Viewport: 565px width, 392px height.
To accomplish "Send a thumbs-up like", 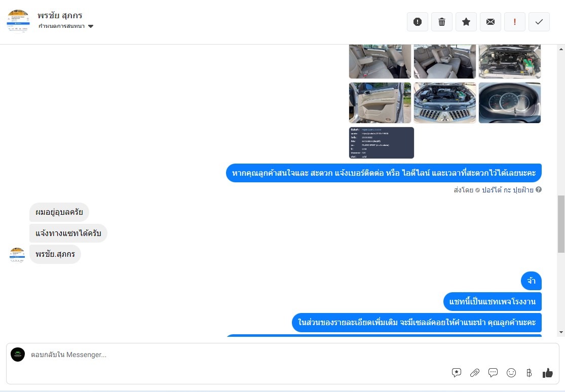I will click(547, 373).
